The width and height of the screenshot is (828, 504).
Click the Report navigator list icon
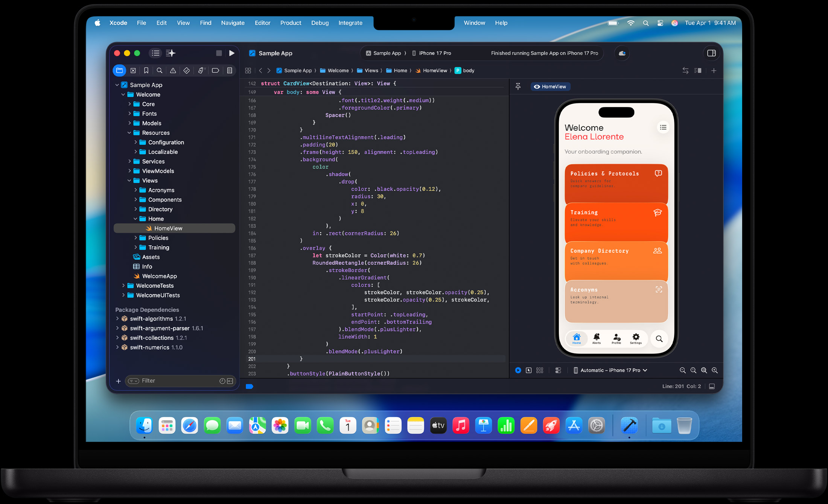coord(230,70)
